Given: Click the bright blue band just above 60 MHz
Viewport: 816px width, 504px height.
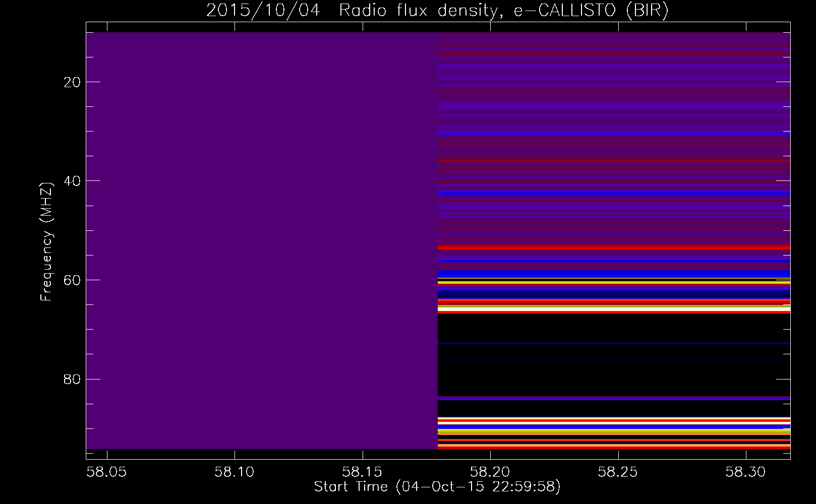Looking at the screenshot, I should point(614,274).
